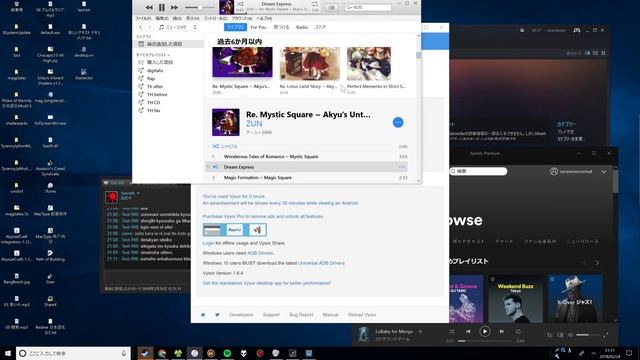This screenshot has height=360, width=640.
Task: Open the Weekend Buzz playlist in Spotify
Action: pos(516,299)
